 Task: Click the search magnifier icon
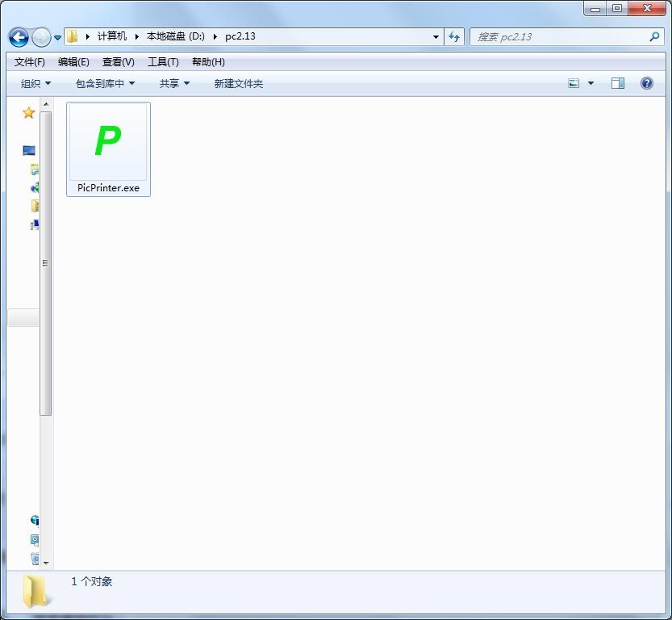click(x=654, y=37)
